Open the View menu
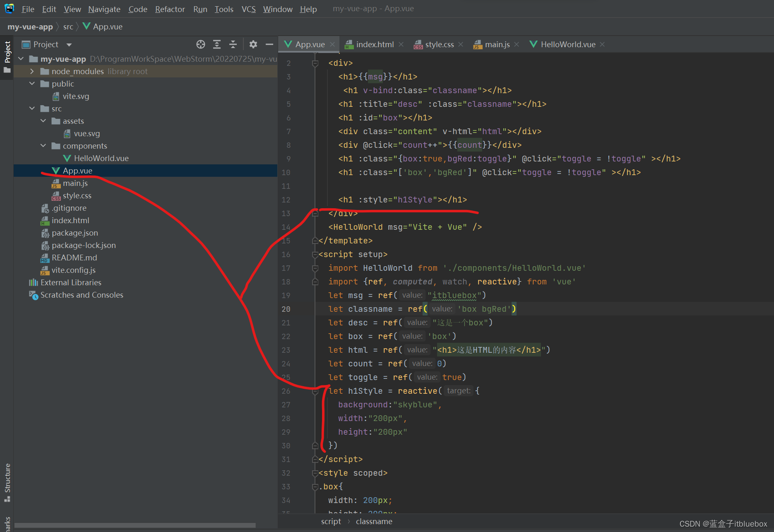 (x=72, y=9)
